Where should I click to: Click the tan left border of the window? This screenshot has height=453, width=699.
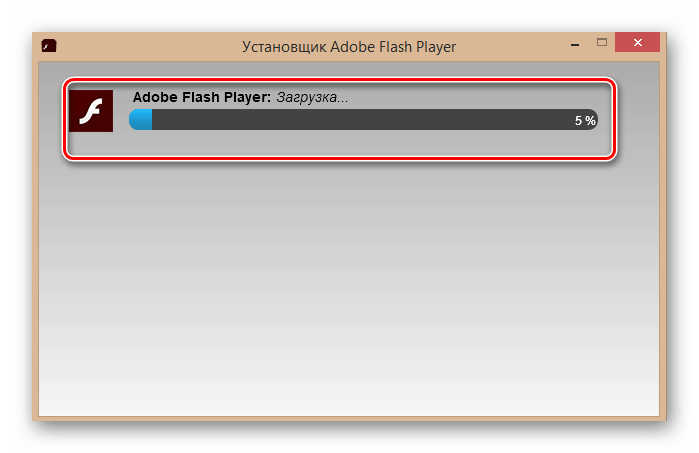[36, 239]
